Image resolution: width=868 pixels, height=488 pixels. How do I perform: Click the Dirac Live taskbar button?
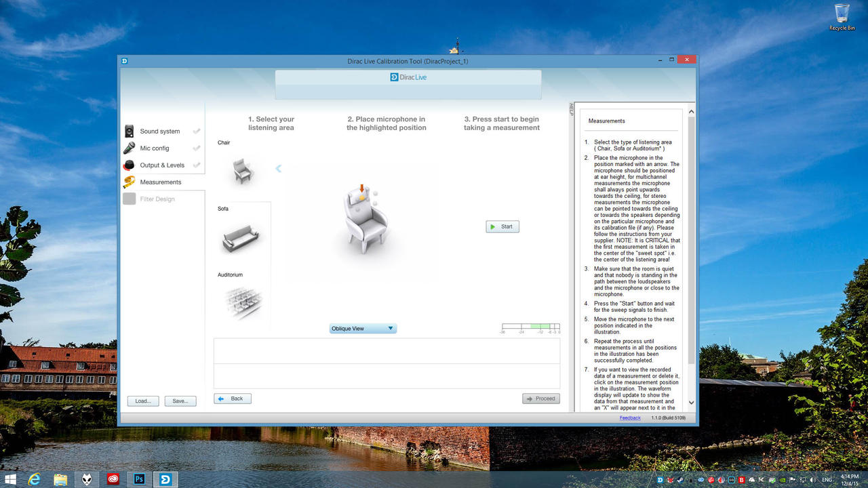coord(165,479)
